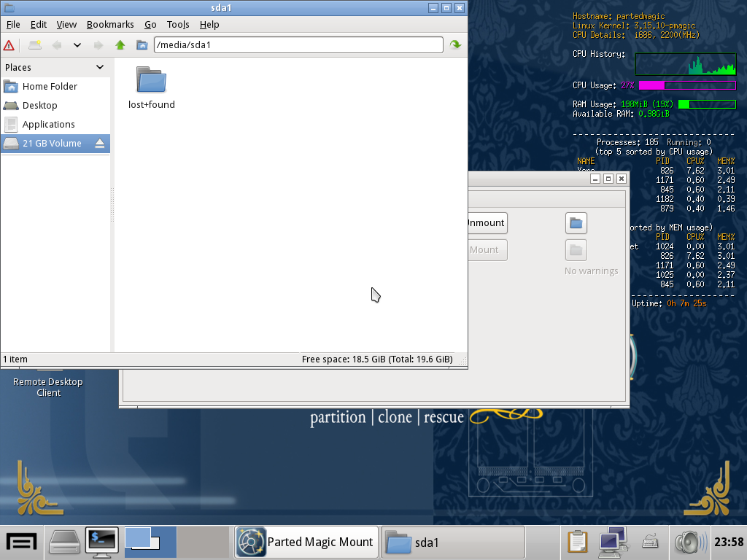
Task: Open the navigation history dropdown arrow
Action: [77, 45]
